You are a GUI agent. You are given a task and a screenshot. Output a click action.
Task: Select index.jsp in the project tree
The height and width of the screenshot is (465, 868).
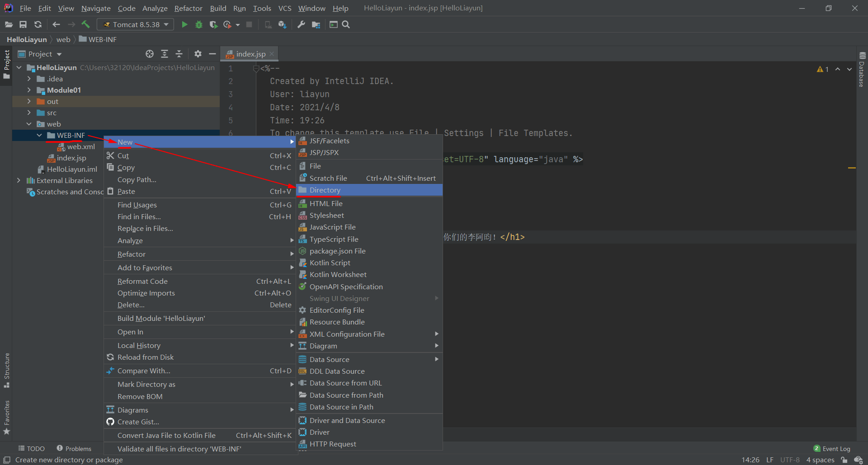[x=66, y=158]
